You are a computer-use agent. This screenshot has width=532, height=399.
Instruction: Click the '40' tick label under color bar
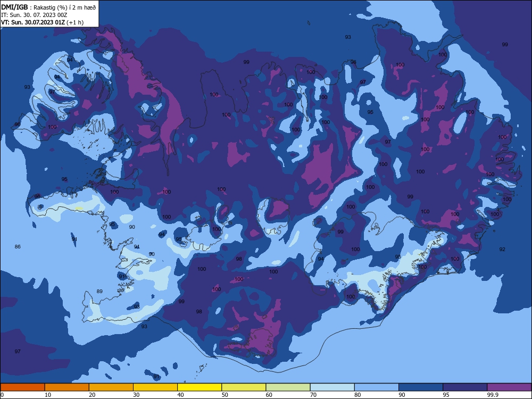(180, 395)
